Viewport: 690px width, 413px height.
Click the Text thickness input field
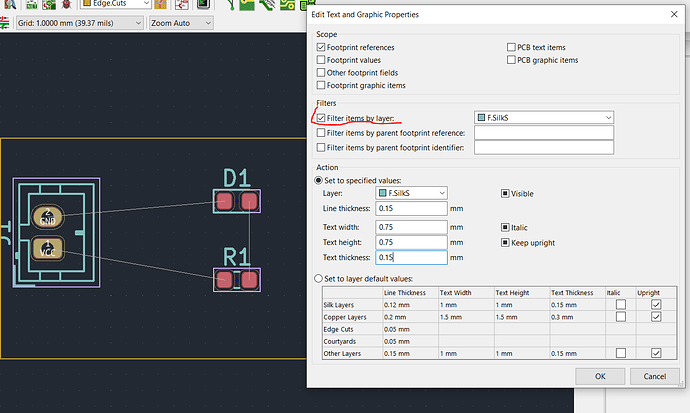click(411, 258)
